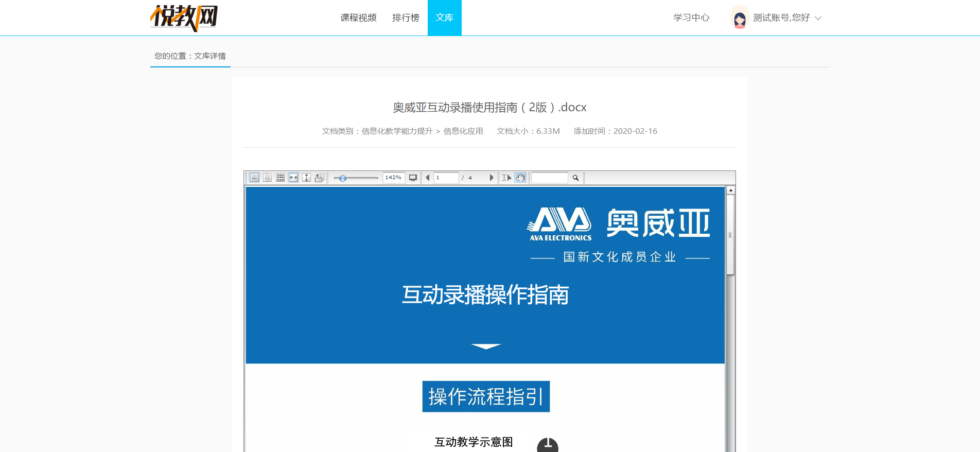Image resolution: width=980 pixels, height=452 pixels.
Task: Click the AVA Electronics logo in document
Action: 559,224
